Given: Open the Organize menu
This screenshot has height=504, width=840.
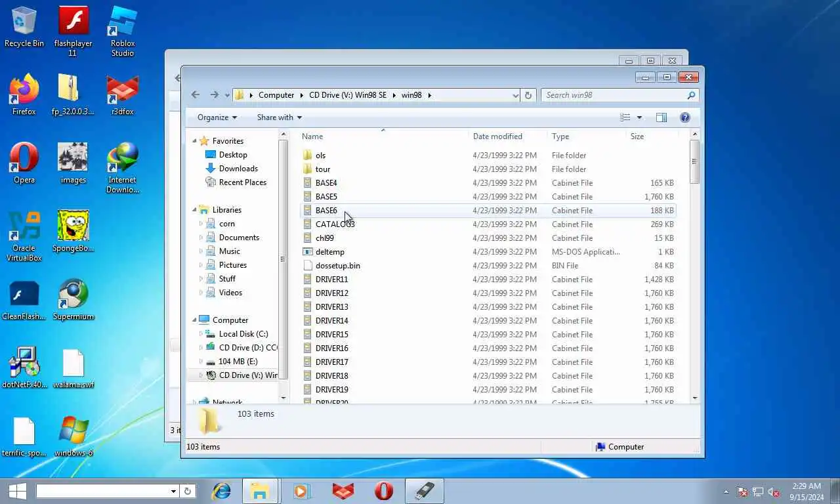Looking at the screenshot, I should pyautogui.click(x=217, y=117).
